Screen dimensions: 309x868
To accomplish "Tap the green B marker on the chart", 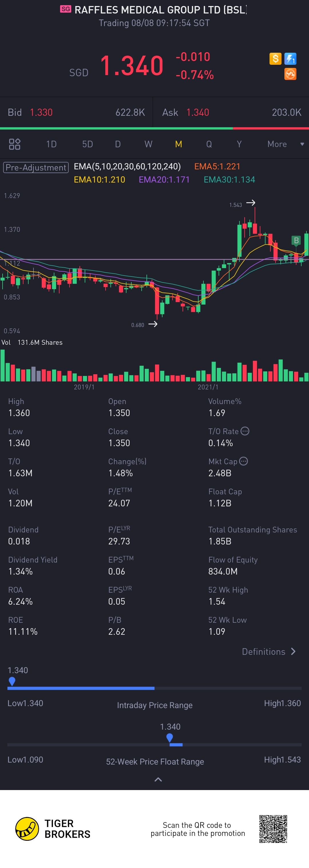I will (x=296, y=240).
